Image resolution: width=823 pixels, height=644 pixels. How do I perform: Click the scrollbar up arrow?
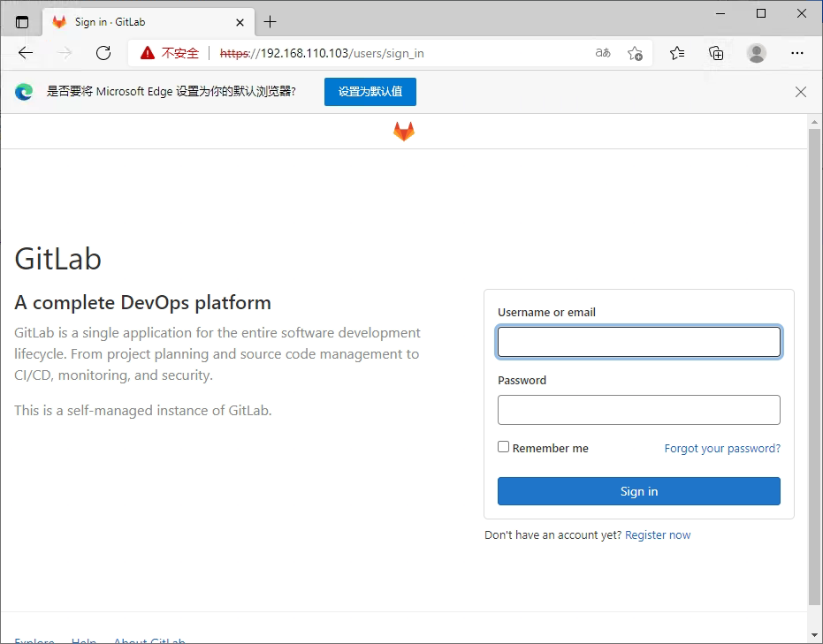[815, 122]
